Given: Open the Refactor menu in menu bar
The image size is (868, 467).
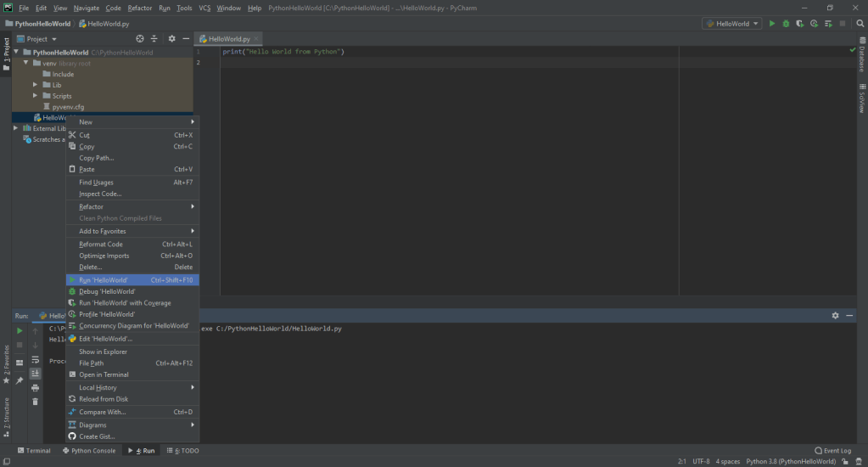Looking at the screenshot, I should click(x=140, y=8).
